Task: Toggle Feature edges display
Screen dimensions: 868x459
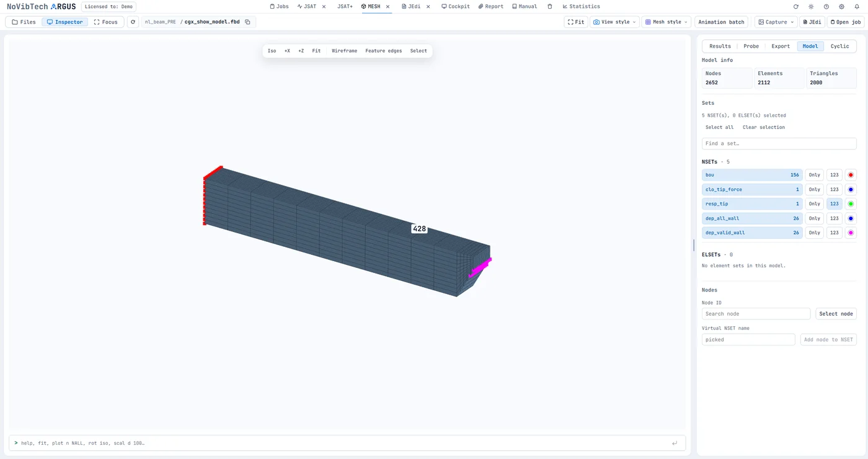Action: click(x=384, y=51)
